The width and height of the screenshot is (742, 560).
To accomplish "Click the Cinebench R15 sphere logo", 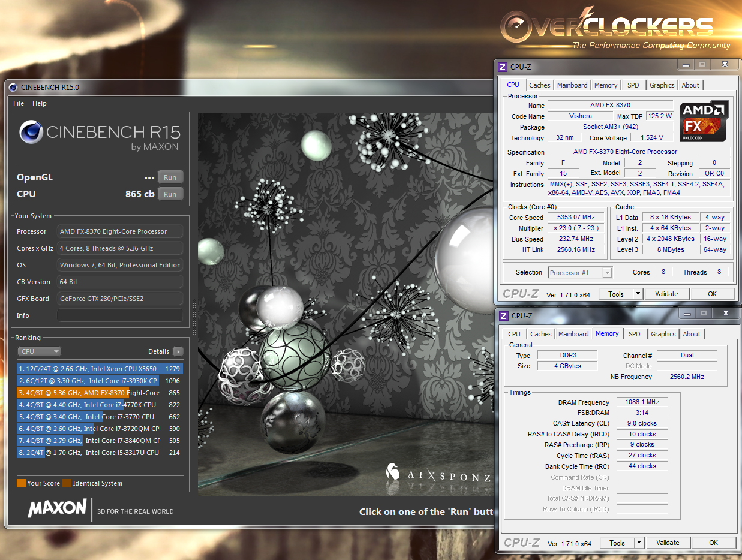I will (31, 132).
